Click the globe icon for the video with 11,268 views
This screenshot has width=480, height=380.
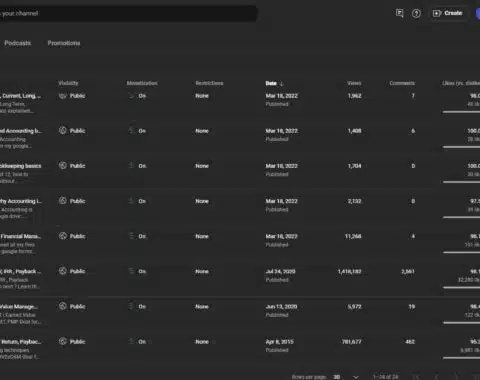click(62, 236)
